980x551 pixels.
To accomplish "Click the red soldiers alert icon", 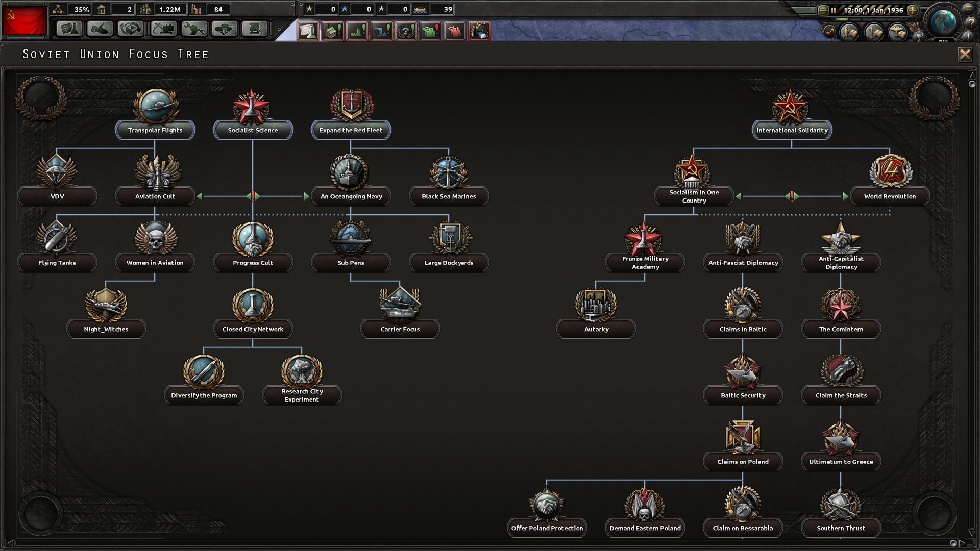I will coord(455,31).
